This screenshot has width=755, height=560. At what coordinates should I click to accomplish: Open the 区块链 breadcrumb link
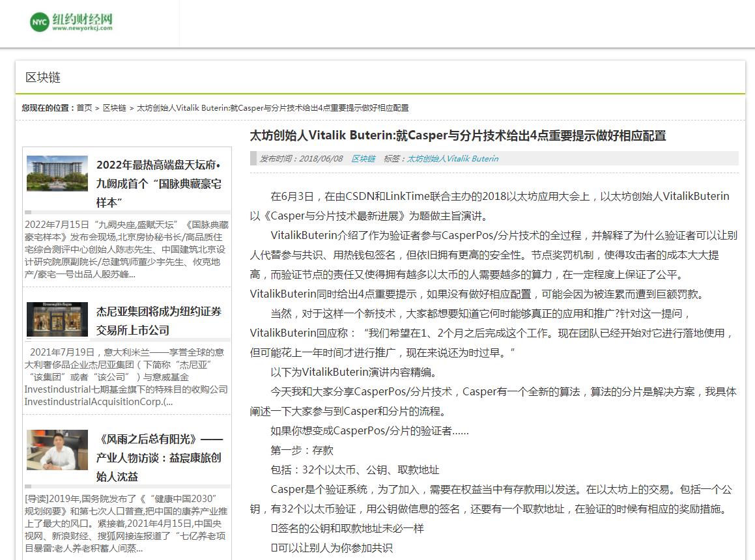pyautogui.click(x=115, y=108)
